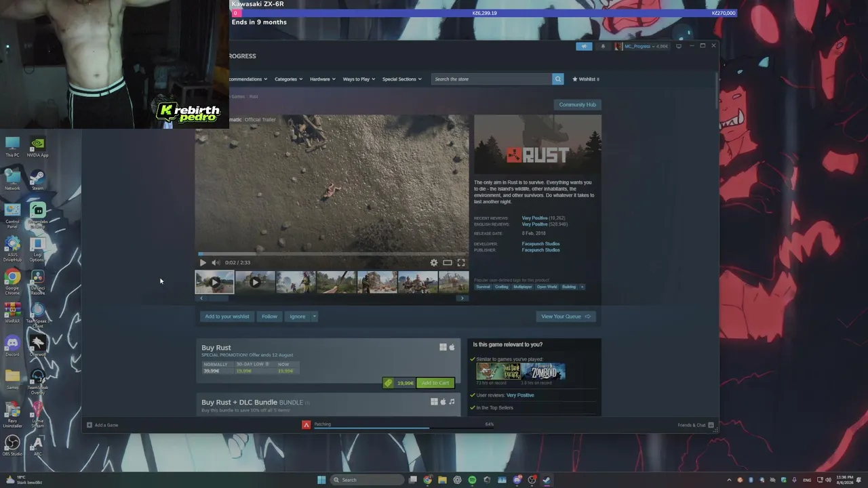Open Spotify from the taskbar
The image size is (868, 488).
click(472, 480)
